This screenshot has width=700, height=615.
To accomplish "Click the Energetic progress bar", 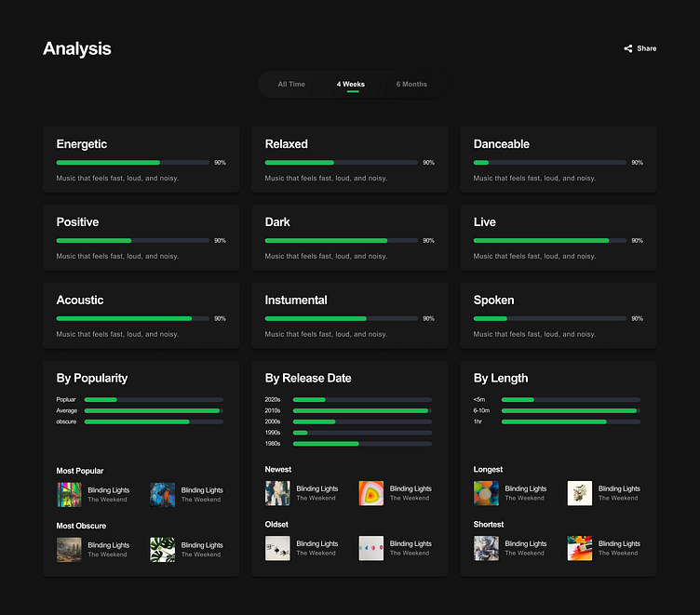I will (x=133, y=163).
